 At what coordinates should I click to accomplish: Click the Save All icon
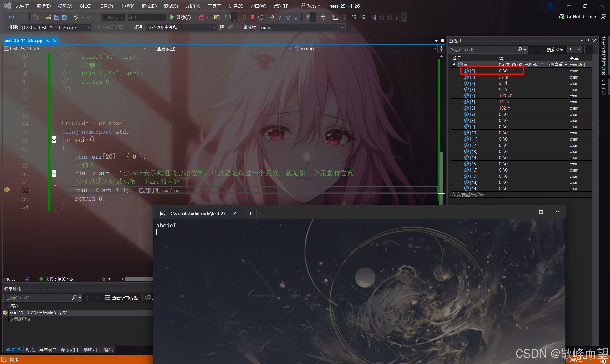point(65,17)
